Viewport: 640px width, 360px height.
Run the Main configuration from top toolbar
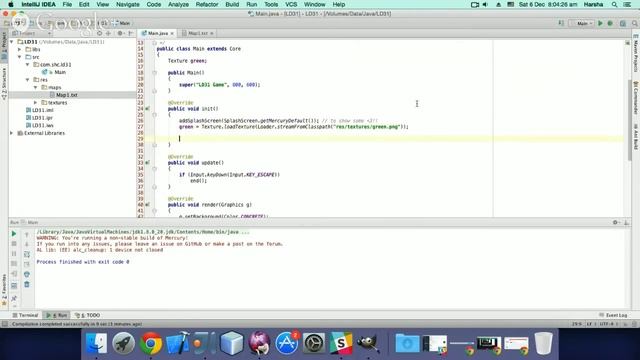[600, 24]
